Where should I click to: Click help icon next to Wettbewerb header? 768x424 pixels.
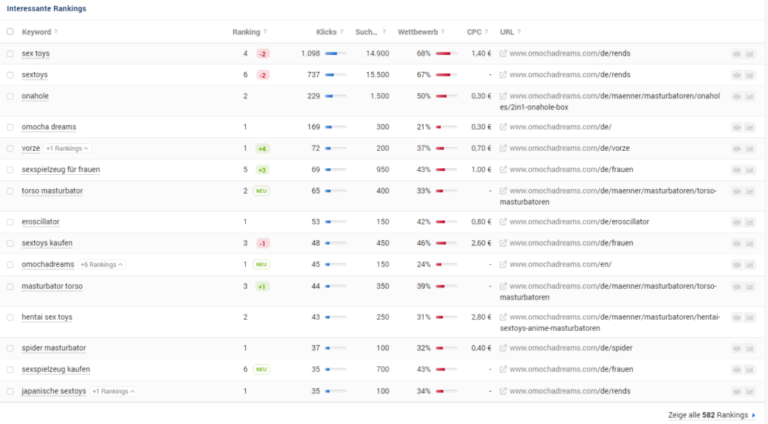click(443, 32)
